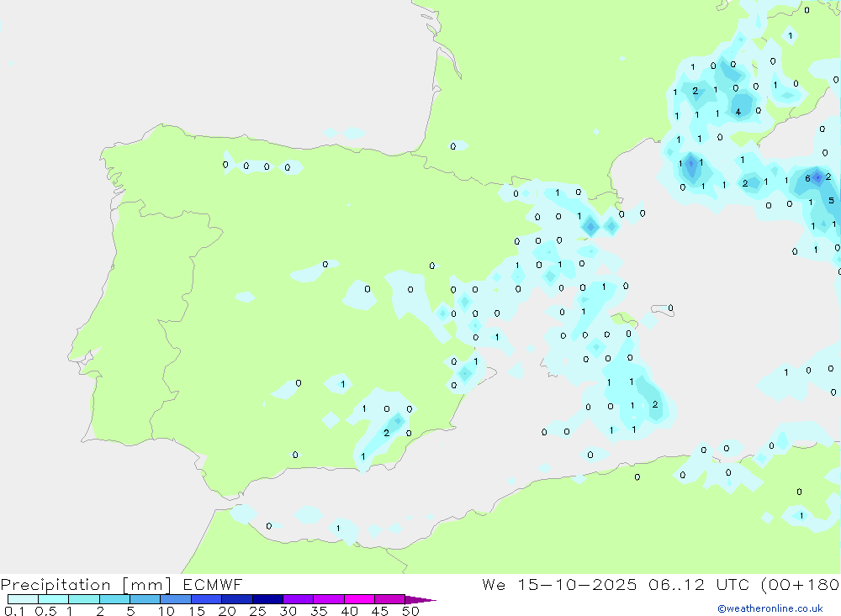This screenshot has width=841, height=616.
Task: Click the '30' legend scale label
Action: pos(288,611)
